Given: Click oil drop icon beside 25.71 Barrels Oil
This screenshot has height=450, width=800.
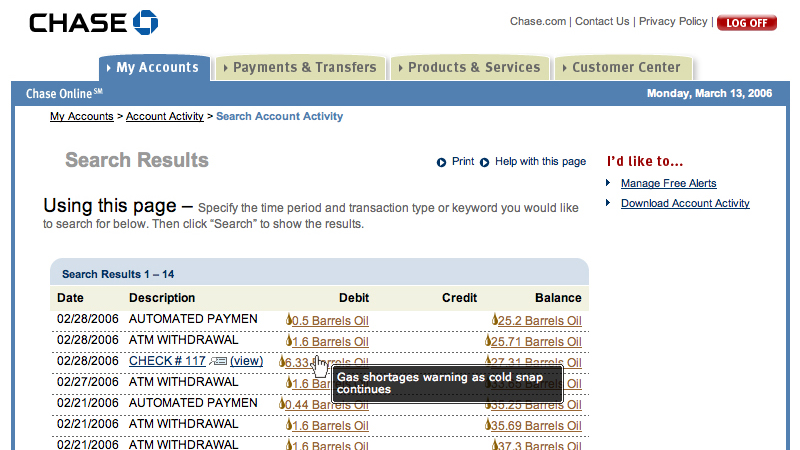Looking at the screenshot, I should [488, 340].
